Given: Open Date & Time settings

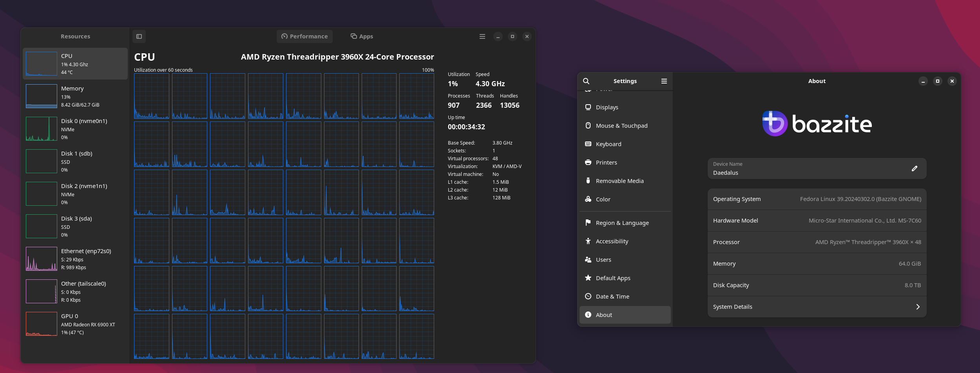Looking at the screenshot, I should coord(612,297).
